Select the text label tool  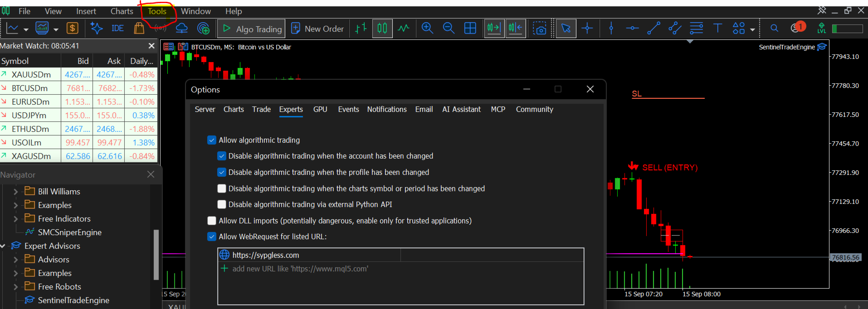pos(717,29)
